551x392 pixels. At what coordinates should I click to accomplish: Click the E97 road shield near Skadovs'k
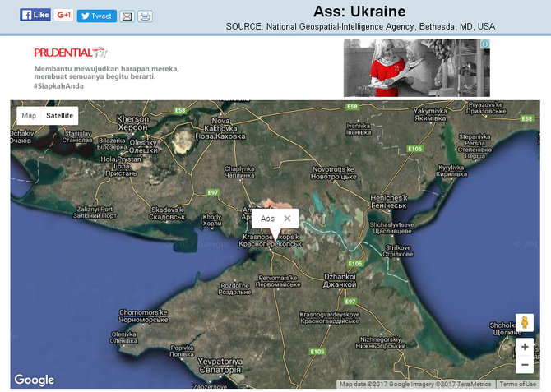pos(213,192)
